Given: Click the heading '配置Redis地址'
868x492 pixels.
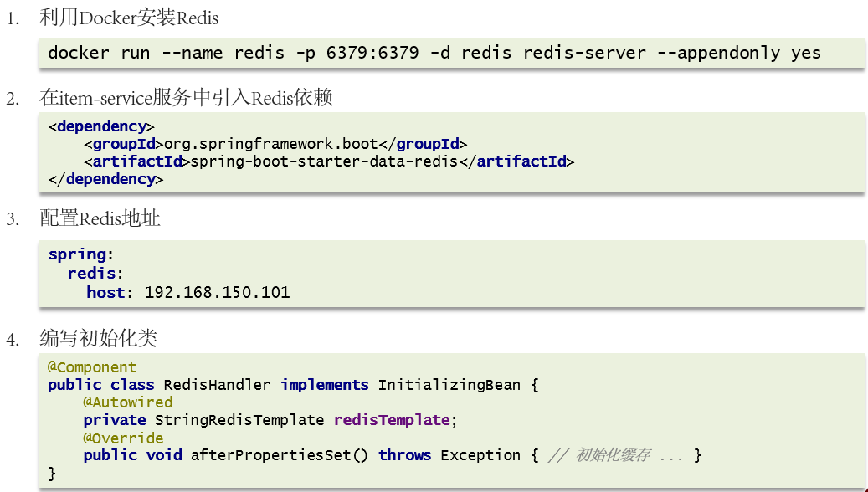Looking at the screenshot, I should 100,218.
